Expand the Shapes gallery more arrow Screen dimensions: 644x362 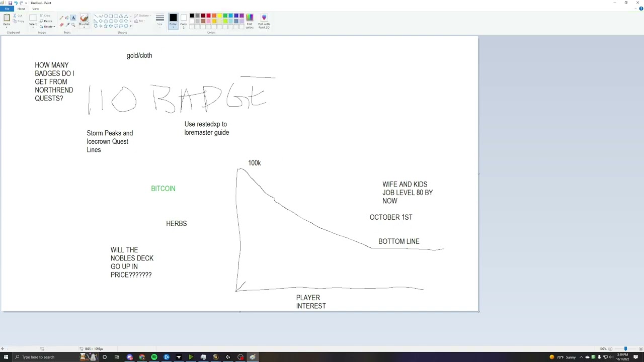tap(130, 26)
